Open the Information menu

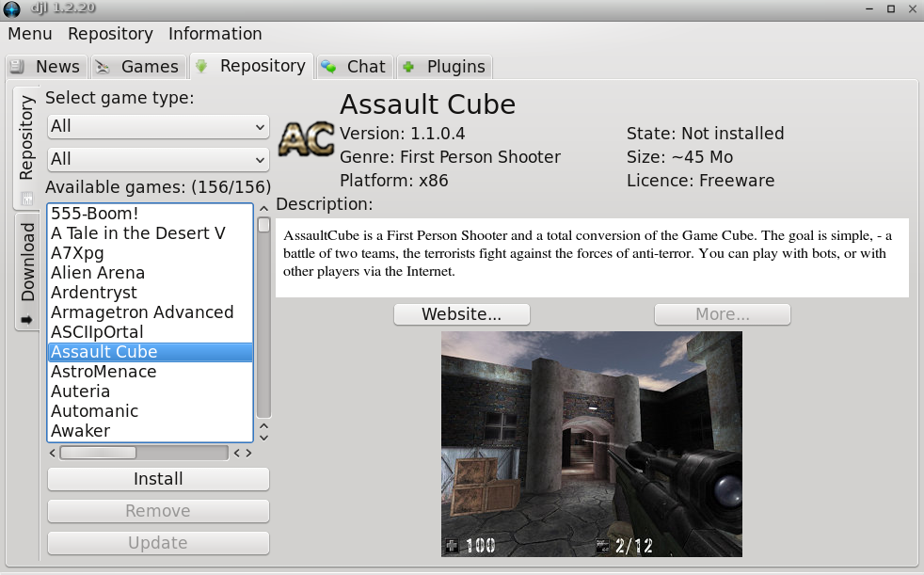[x=215, y=34]
